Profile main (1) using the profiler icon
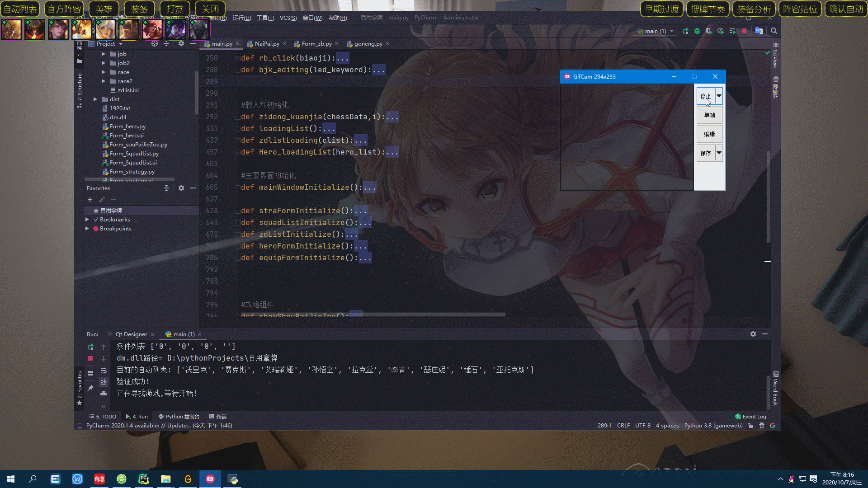 (721, 31)
